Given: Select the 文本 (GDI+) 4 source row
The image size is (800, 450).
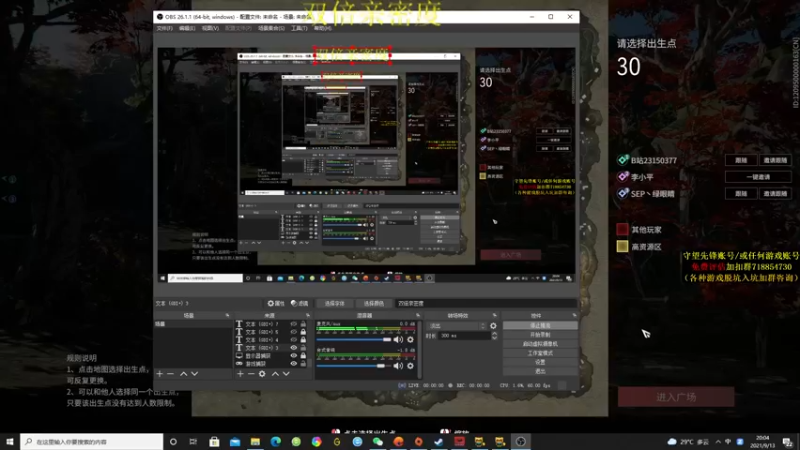Looking at the screenshot, I should click(272, 340).
